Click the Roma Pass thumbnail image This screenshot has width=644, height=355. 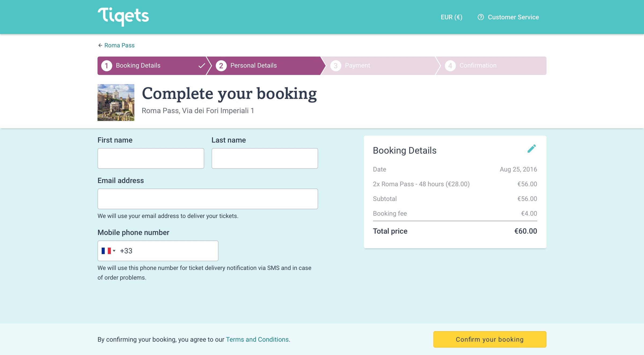point(116,103)
